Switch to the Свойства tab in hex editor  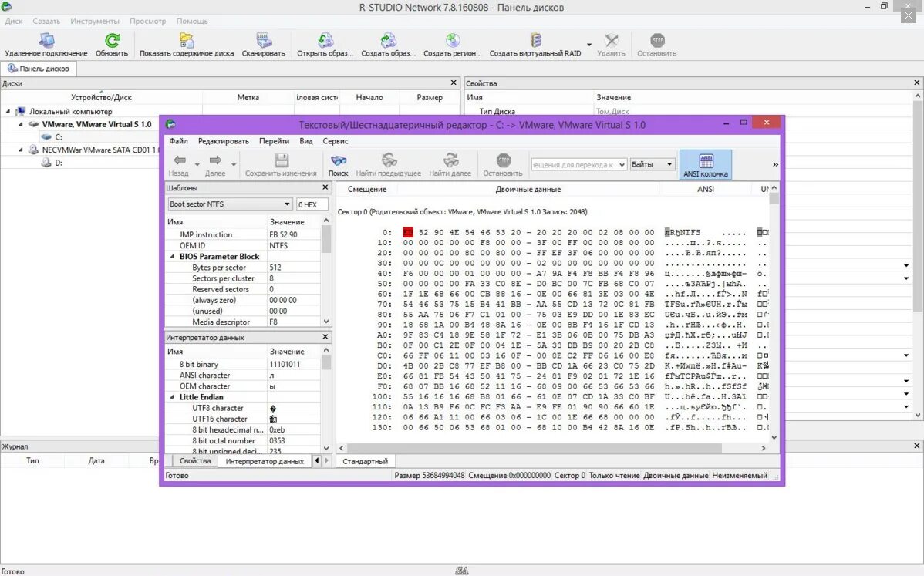tap(195, 460)
